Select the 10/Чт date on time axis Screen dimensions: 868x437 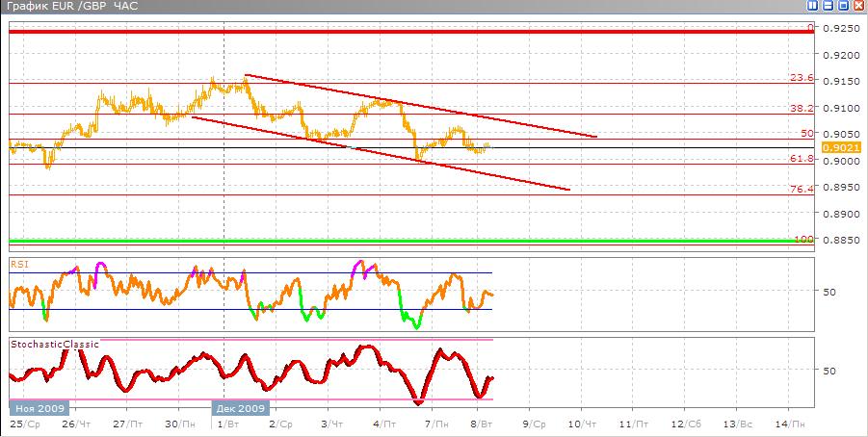tap(581, 424)
